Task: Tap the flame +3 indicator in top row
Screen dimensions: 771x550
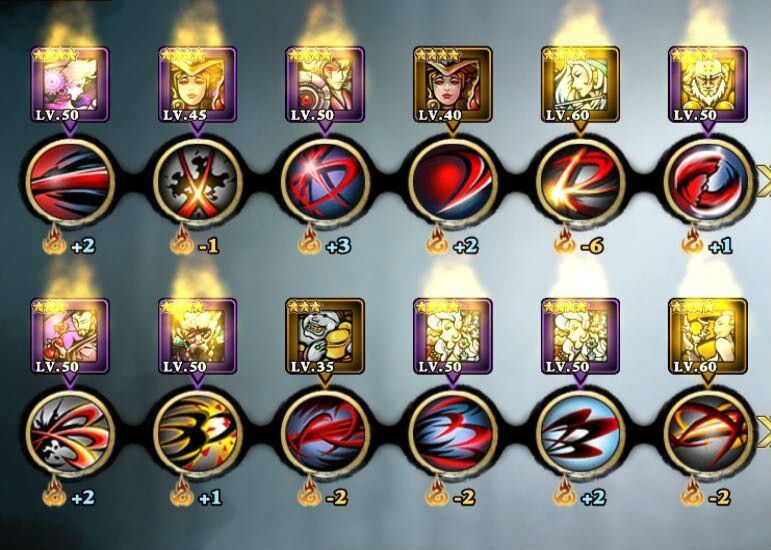Action: (x=325, y=242)
